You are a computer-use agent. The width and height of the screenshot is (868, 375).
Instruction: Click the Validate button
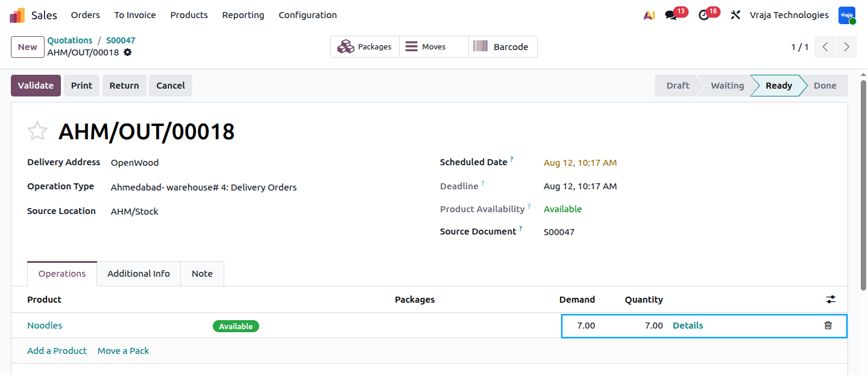[x=36, y=86]
